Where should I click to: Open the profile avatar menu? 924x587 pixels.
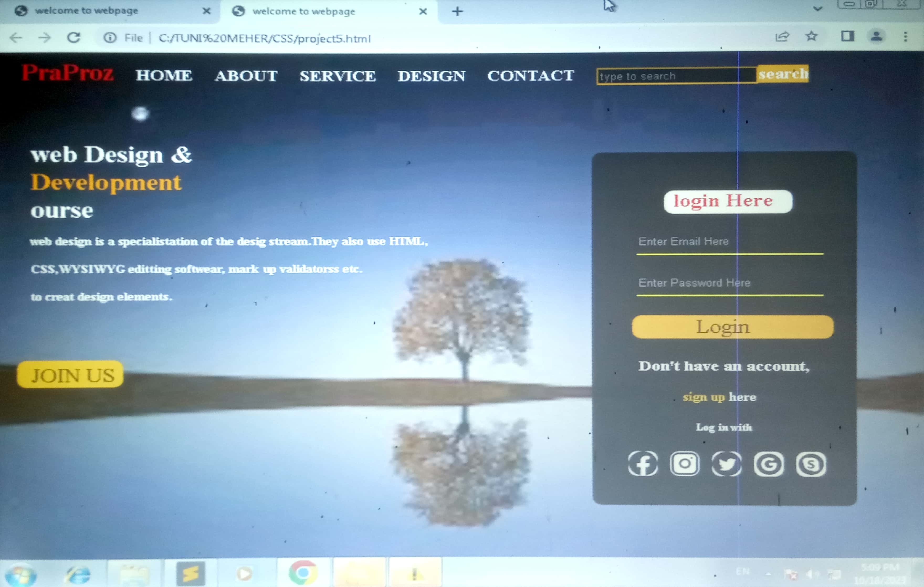click(x=876, y=37)
